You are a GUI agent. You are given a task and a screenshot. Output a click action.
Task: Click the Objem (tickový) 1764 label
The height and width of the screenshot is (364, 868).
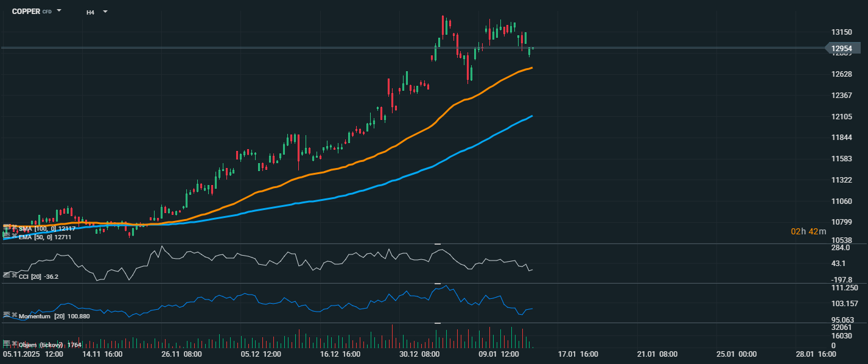click(50, 345)
